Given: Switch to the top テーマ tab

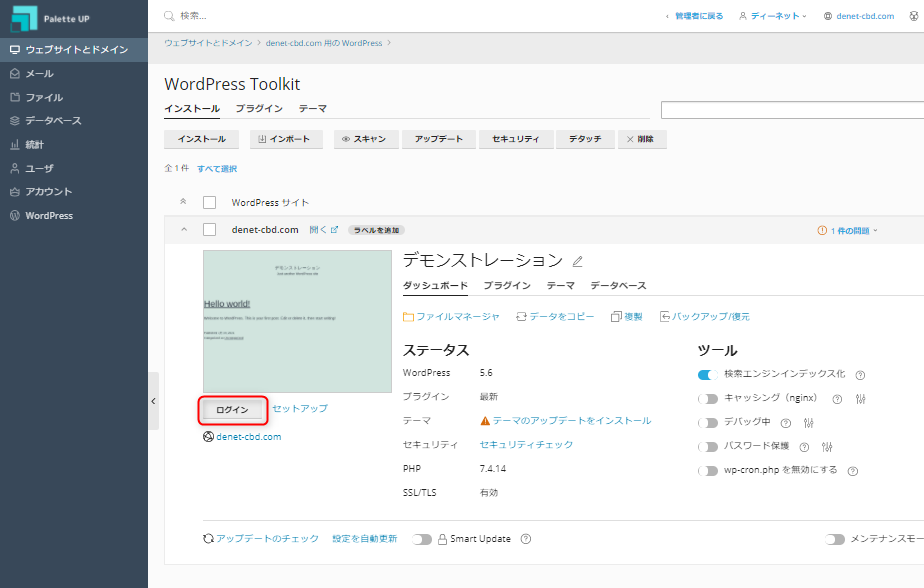Looking at the screenshot, I should [312, 108].
